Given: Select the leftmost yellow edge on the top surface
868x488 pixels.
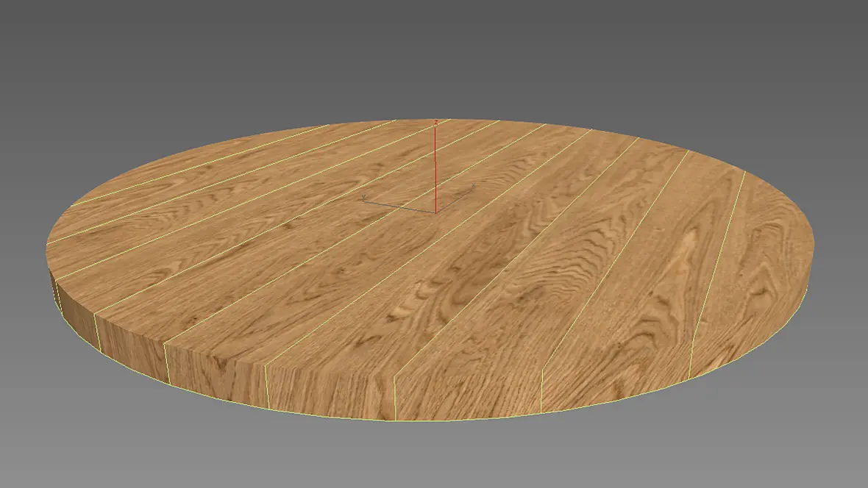Looking at the screenshot, I should (x=199, y=165).
